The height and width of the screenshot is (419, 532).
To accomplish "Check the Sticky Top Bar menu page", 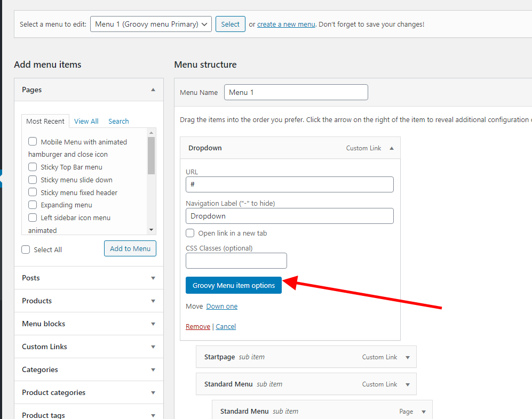I will click(x=32, y=167).
